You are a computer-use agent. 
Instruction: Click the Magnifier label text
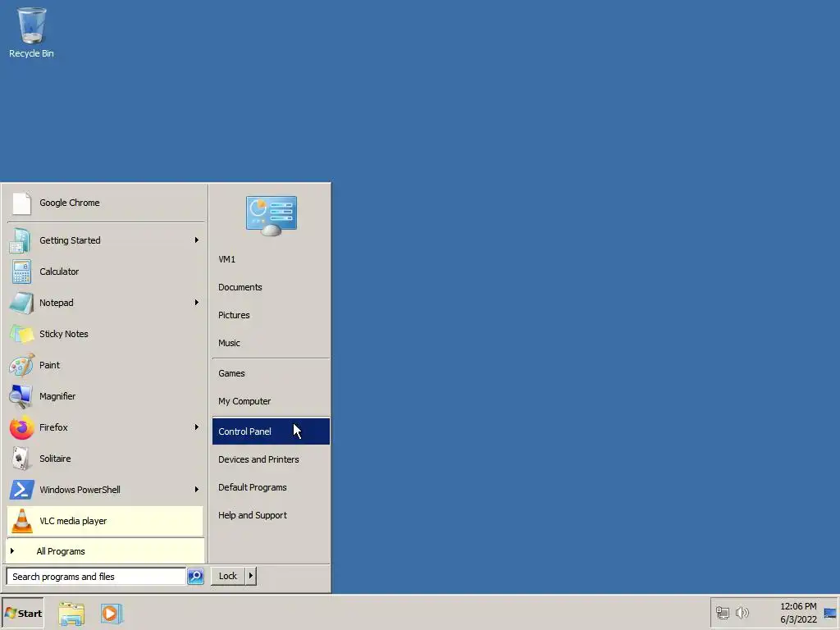57,396
